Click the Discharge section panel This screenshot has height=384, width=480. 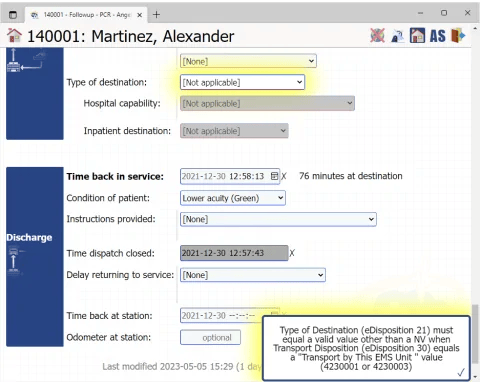[35, 257]
